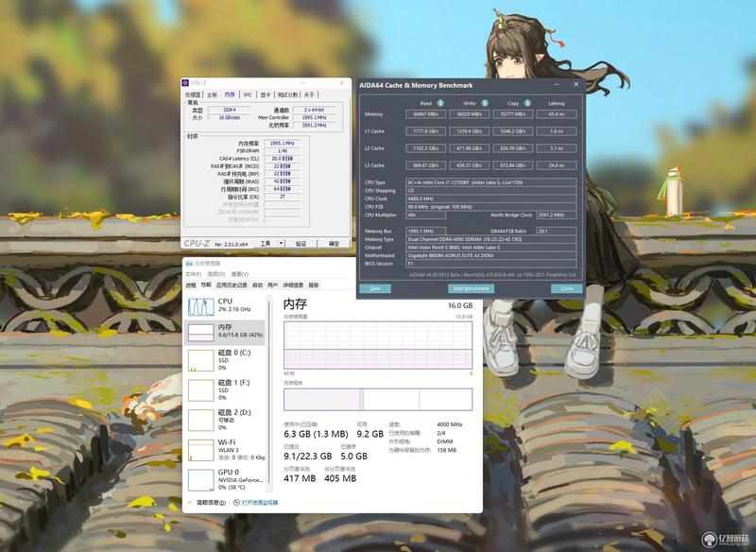This screenshot has height=552, width=756.
Task: Click the Memory Type field DDR4-4000 SDRAM
Action: pyautogui.click(x=491, y=239)
